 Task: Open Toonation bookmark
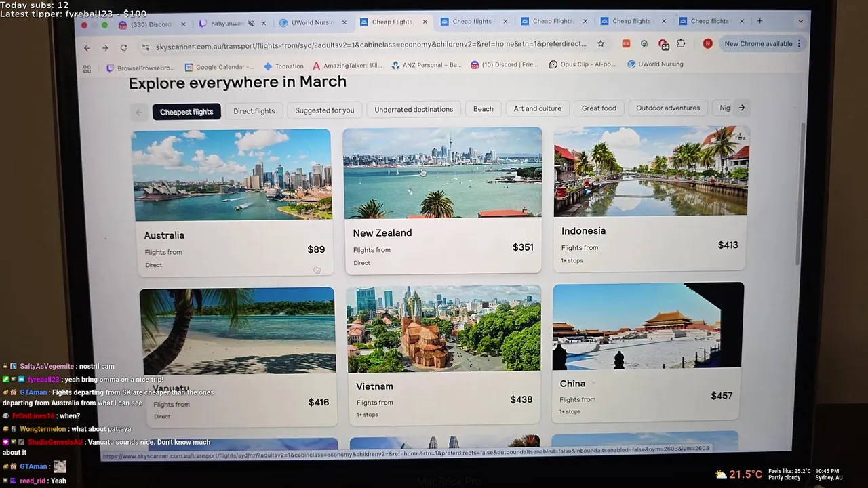(x=283, y=66)
